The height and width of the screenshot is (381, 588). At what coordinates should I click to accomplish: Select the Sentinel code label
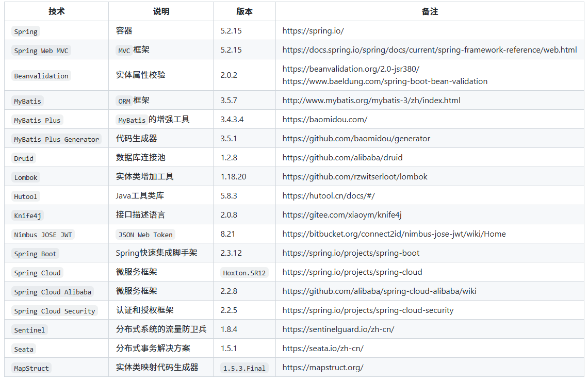point(29,330)
